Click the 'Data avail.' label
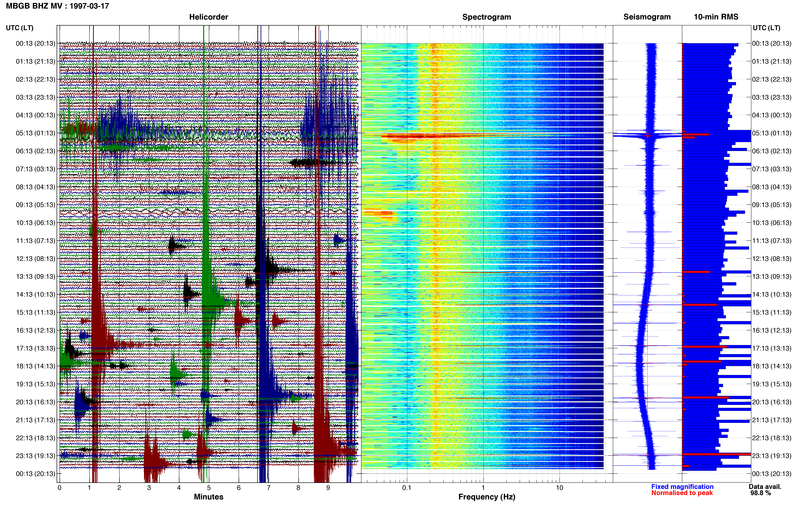This screenshot has height=508, width=812. [x=765, y=486]
